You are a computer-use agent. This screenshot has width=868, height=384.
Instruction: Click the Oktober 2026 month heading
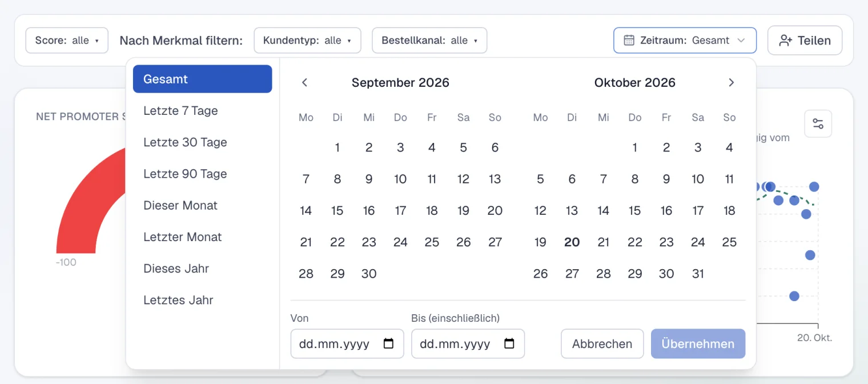(635, 83)
